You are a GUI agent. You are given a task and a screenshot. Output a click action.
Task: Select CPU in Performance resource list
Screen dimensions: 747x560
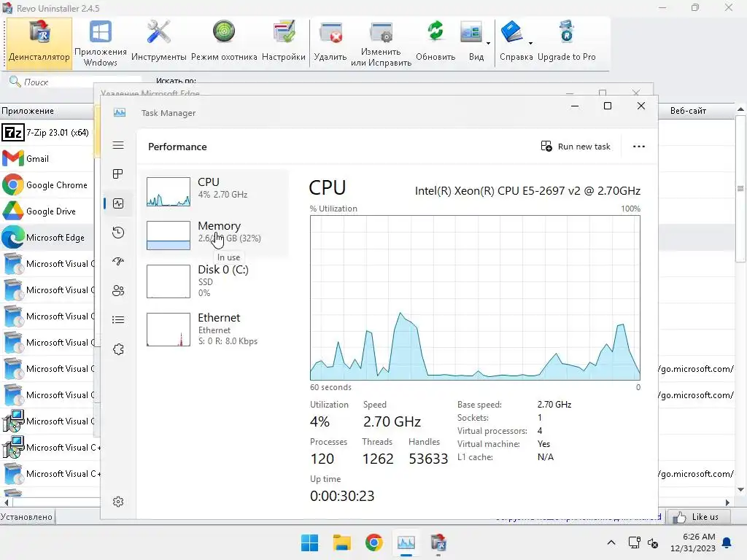(x=214, y=191)
